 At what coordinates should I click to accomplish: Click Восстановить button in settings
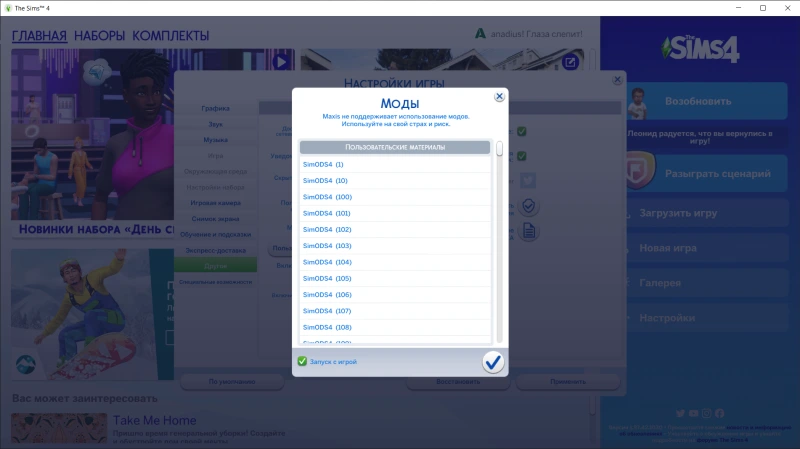(458, 382)
